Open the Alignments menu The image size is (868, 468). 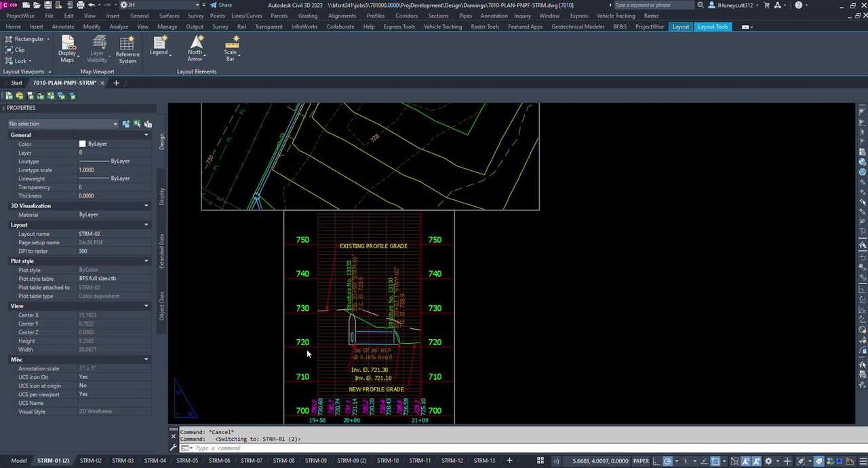point(342,16)
